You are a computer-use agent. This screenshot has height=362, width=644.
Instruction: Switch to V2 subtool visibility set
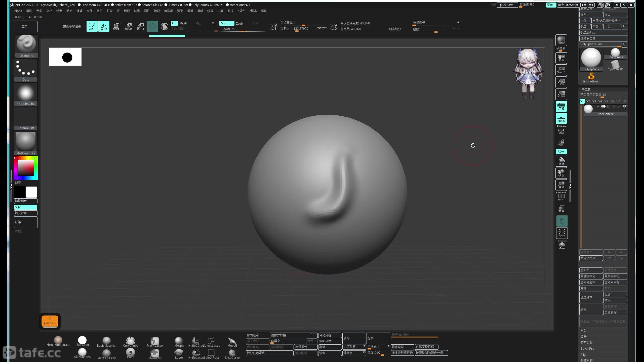tap(588, 101)
